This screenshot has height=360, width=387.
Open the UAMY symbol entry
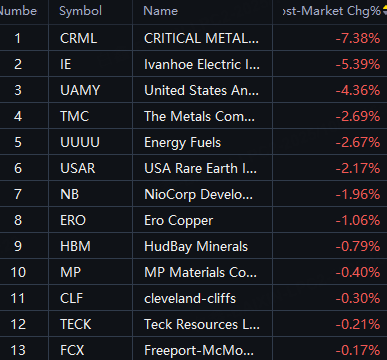tap(80, 90)
